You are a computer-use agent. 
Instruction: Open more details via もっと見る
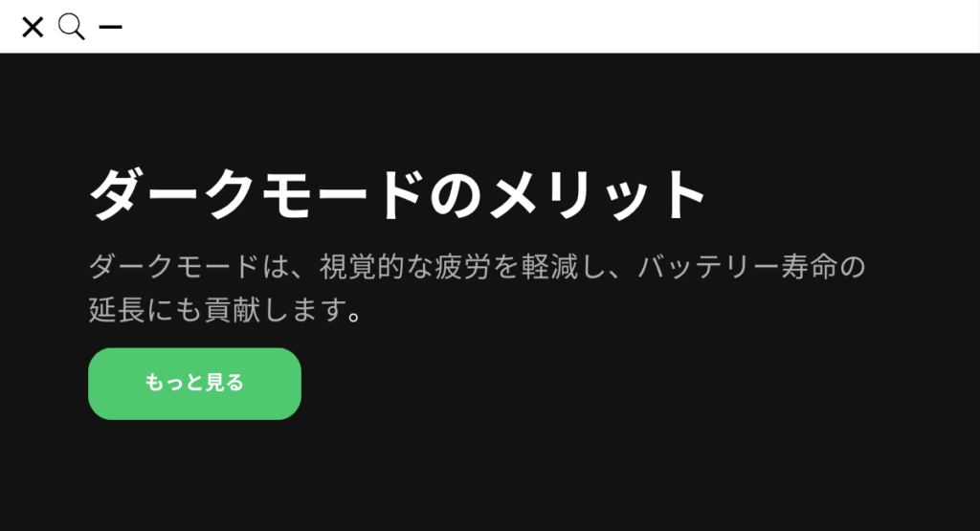194,384
